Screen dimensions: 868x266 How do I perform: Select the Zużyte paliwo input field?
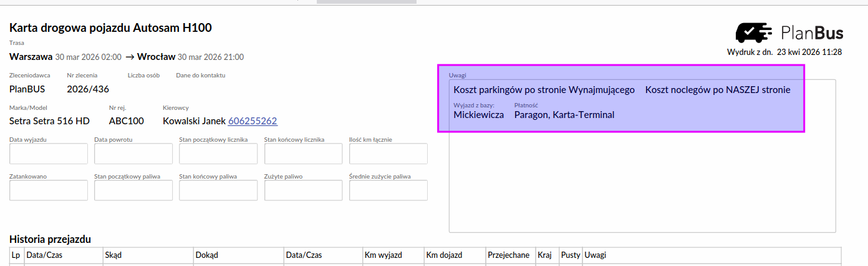[x=303, y=190]
